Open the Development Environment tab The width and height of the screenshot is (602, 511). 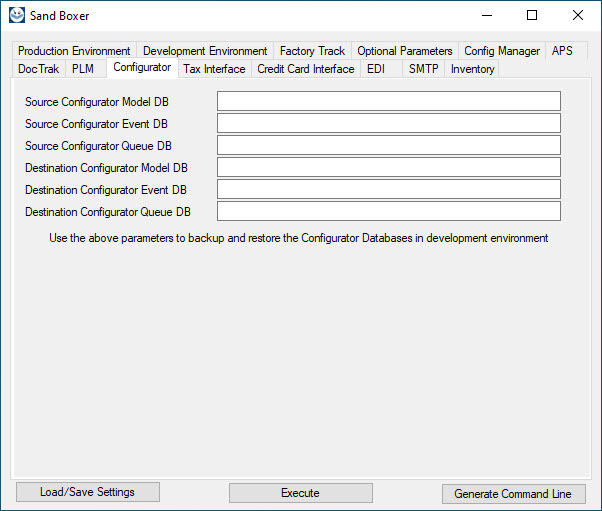(x=205, y=51)
